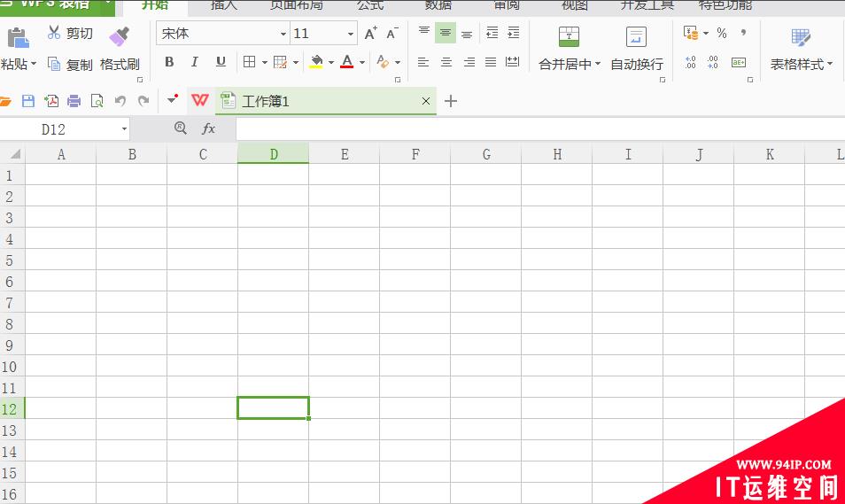Image resolution: width=845 pixels, height=504 pixels.
Task: Switch to the 数据 ribbon tab
Action: click(438, 5)
